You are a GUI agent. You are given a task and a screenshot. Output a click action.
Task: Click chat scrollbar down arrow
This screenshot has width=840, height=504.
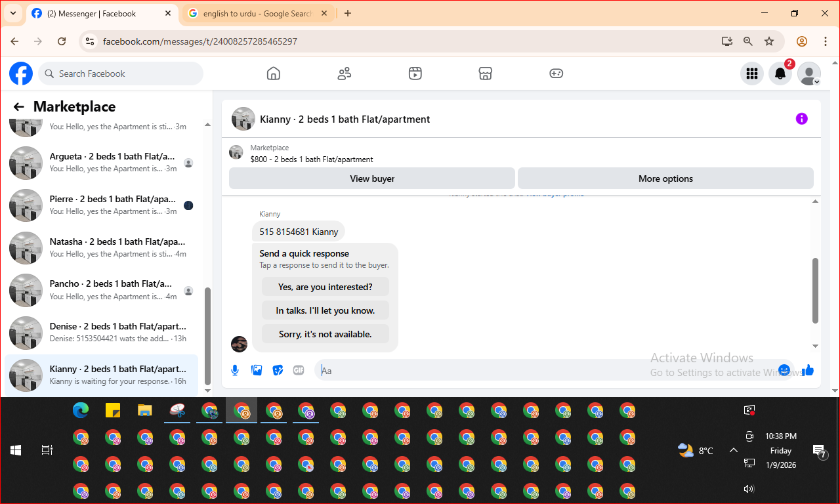coord(816,346)
